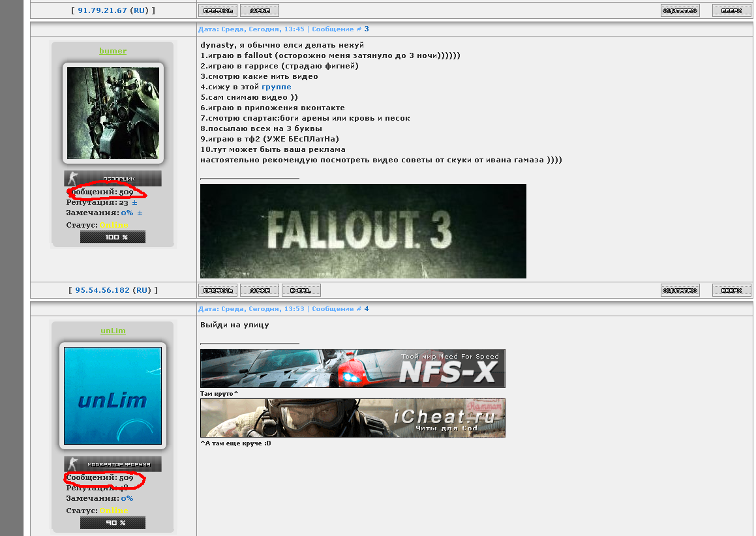Click the RU country link after 91.79.21.67
Screen dimensions: 756x536
[x=140, y=10]
